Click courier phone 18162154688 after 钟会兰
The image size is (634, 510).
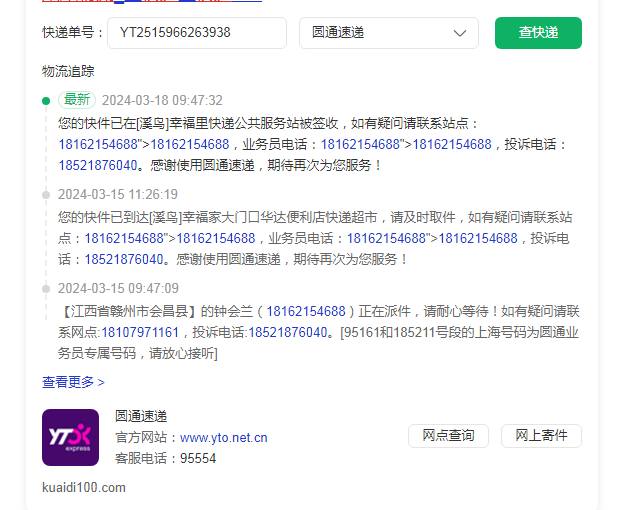[306, 311]
